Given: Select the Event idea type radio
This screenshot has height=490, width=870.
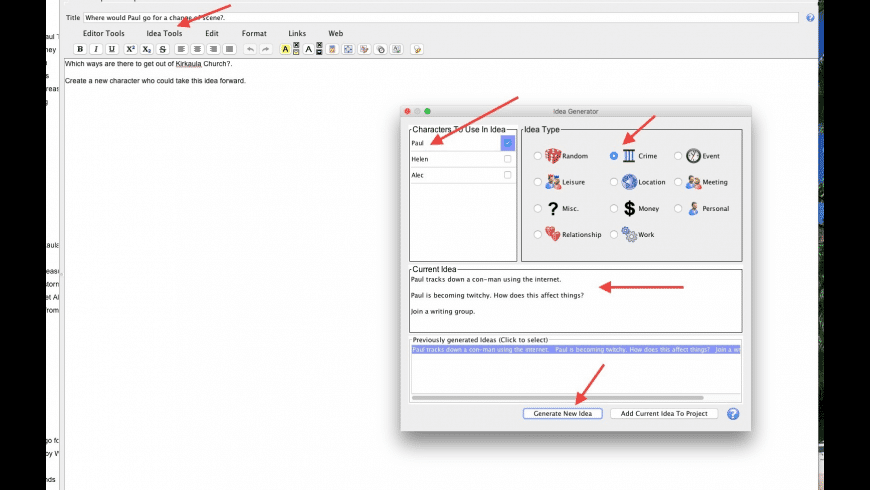Looking at the screenshot, I should pos(678,156).
